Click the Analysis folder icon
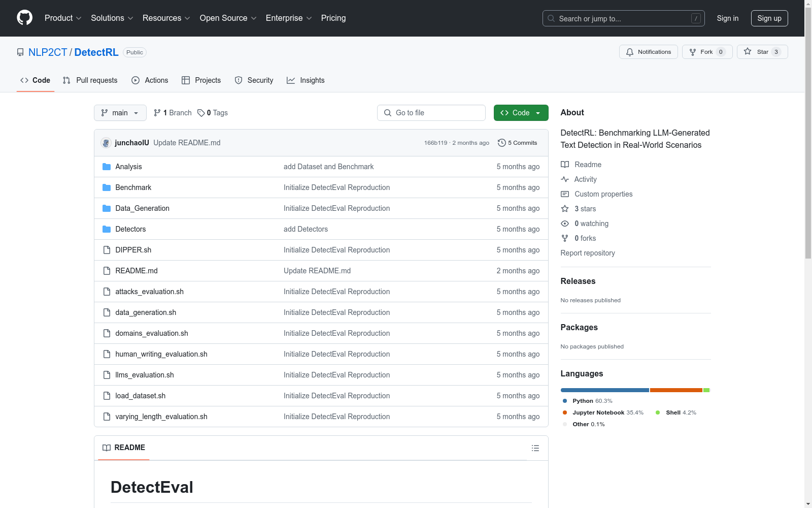812x508 pixels. [107, 167]
